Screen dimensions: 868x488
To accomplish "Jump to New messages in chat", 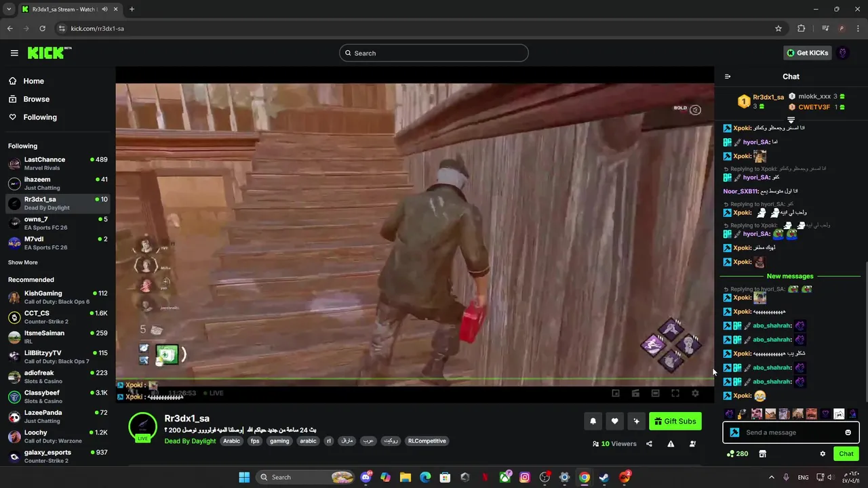I will click(790, 276).
